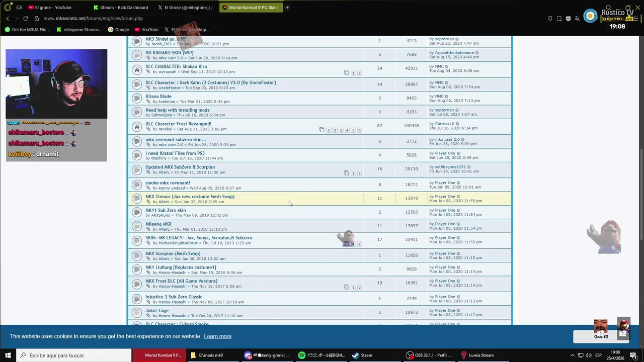644x362 pixels.
Task: Open topic Injustice 2 Sub-Zero Classic
Action: tap(174, 297)
